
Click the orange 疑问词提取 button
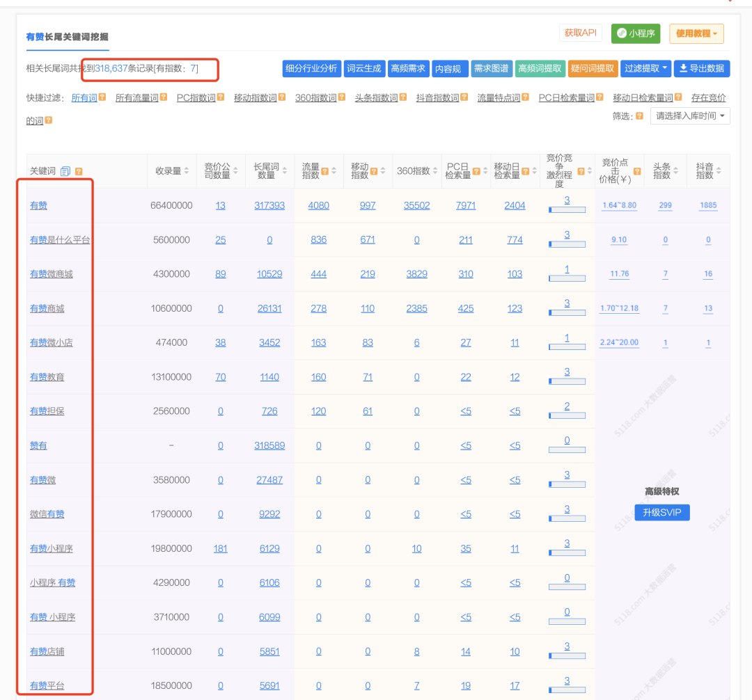[593, 68]
